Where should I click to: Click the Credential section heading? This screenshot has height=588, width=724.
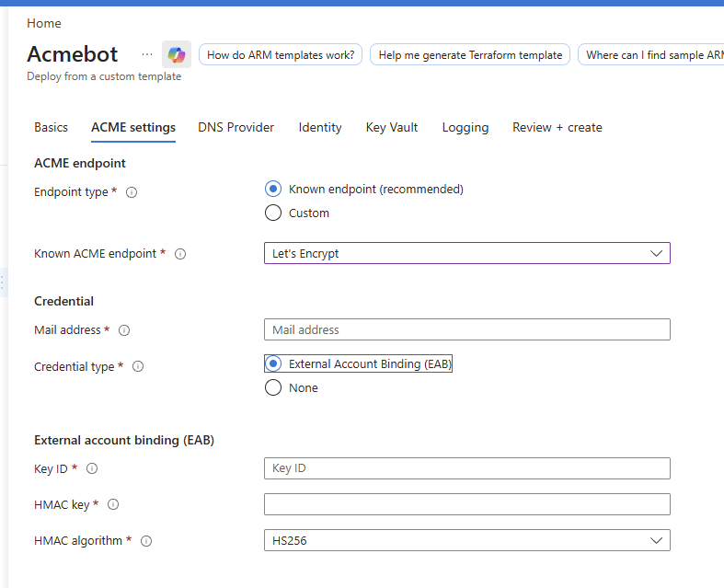click(x=63, y=301)
